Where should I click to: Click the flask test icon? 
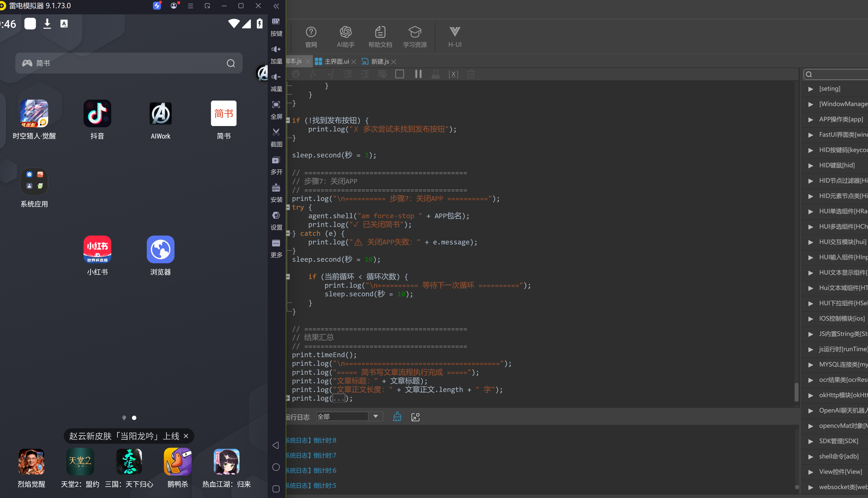[435, 74]
